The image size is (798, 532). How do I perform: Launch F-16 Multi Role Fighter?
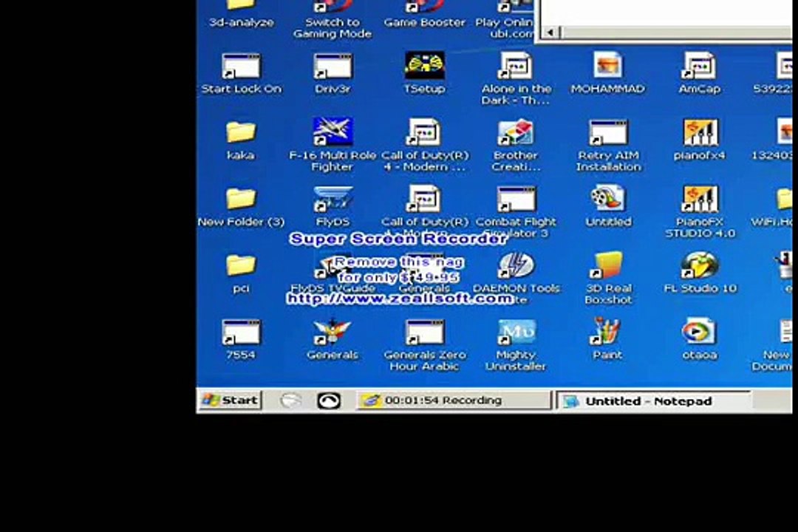coord(332,132)
